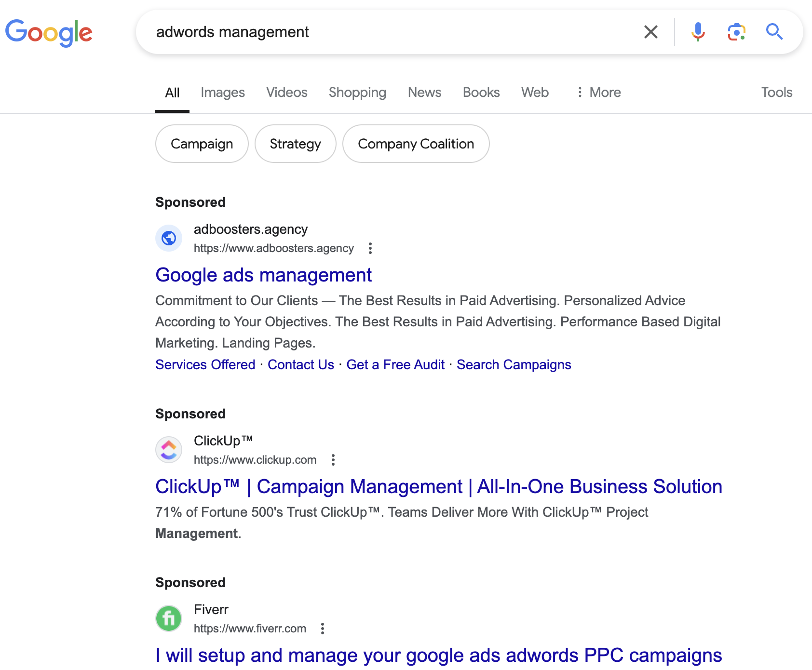Image resolution: width=812 pixels, height=670 pixels.
Task: Open the More search filters menu
Action: 599,92
